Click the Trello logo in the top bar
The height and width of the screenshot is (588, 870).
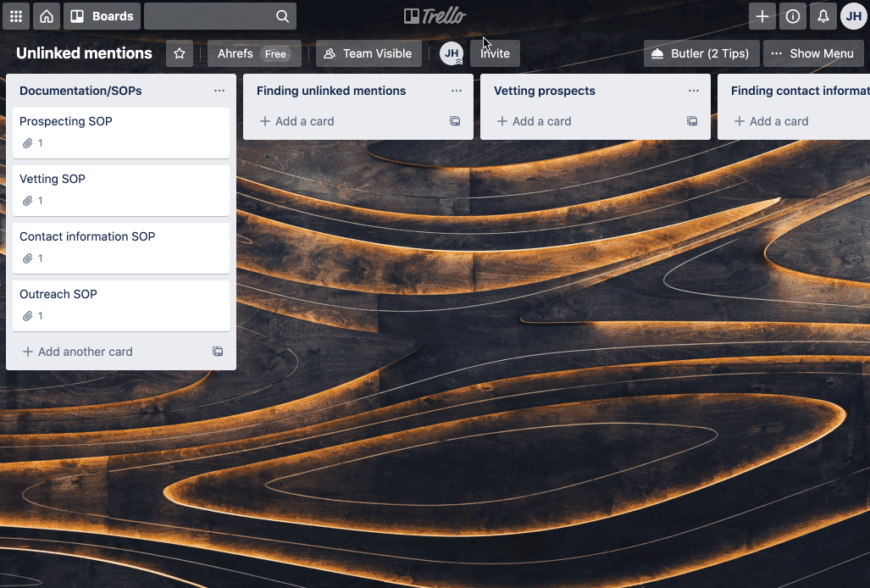pyautogui.click(x=433, y=15)
